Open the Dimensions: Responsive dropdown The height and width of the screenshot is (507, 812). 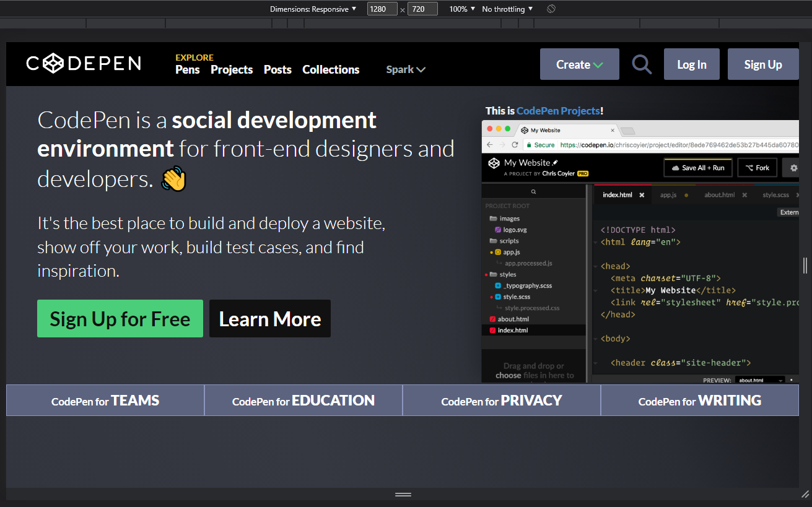pyautogui.click(x=313, y=9)
